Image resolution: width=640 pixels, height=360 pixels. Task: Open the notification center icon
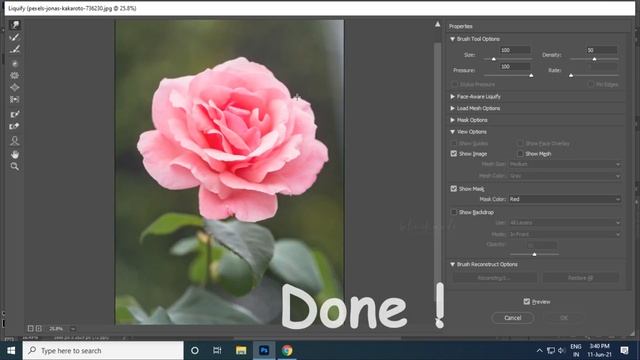click(624, 350)
